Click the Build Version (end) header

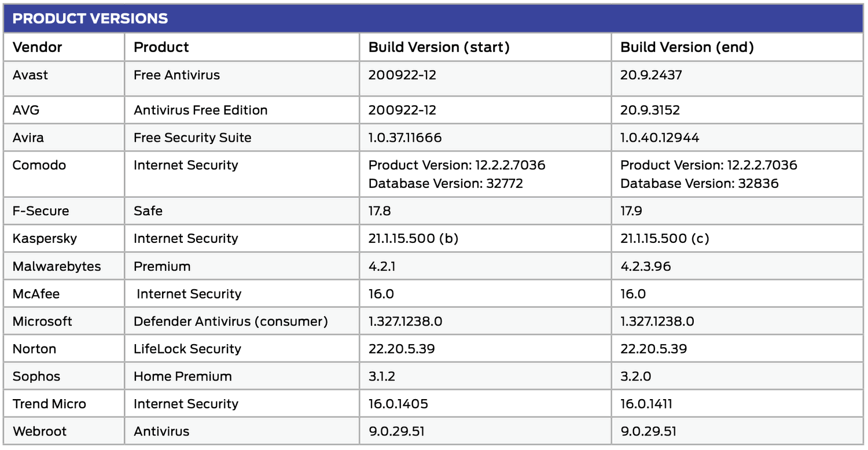[687, 47]
